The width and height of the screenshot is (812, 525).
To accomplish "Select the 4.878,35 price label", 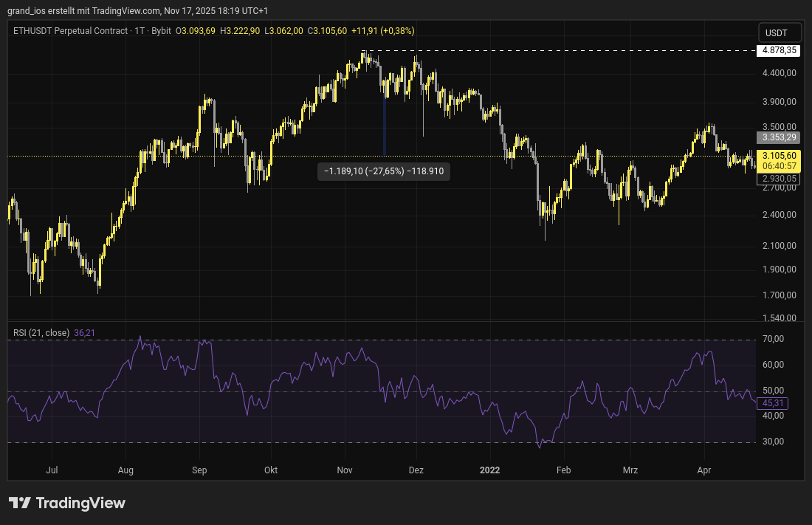I will [779, 50].
